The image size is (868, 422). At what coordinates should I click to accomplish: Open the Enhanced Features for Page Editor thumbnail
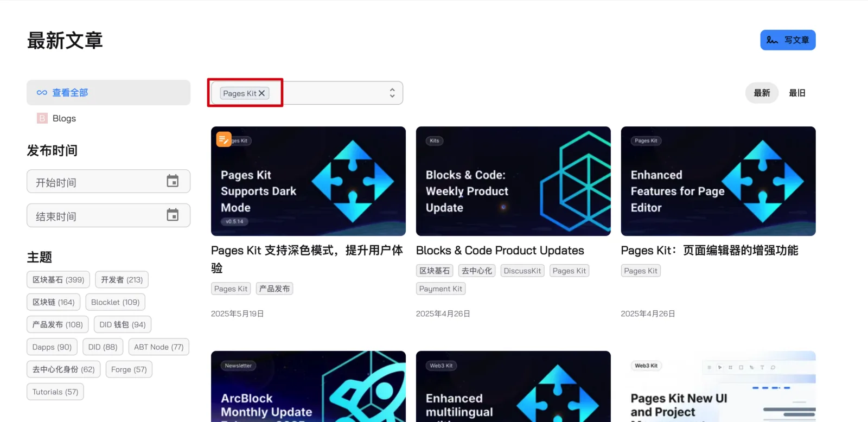click(718, 181)
